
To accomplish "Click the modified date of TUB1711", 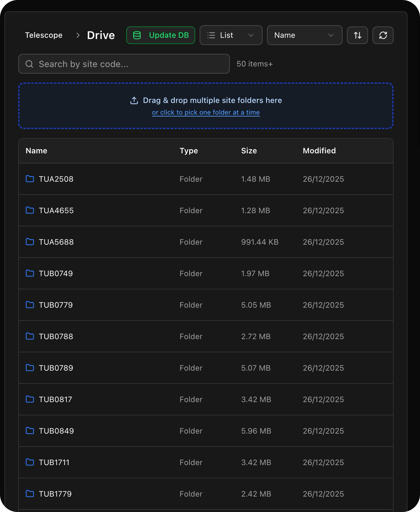I will (323, 463).
